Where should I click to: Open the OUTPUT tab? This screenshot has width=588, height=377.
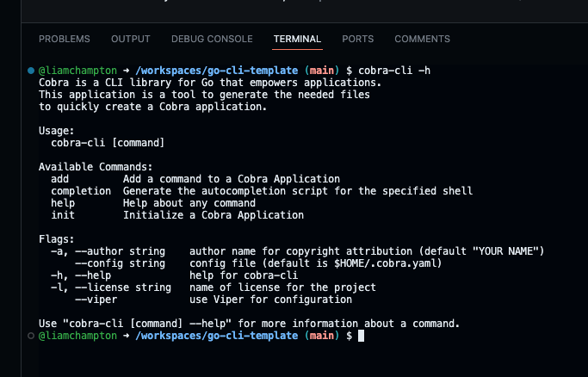pyautogui.click(x=131, y=39)
